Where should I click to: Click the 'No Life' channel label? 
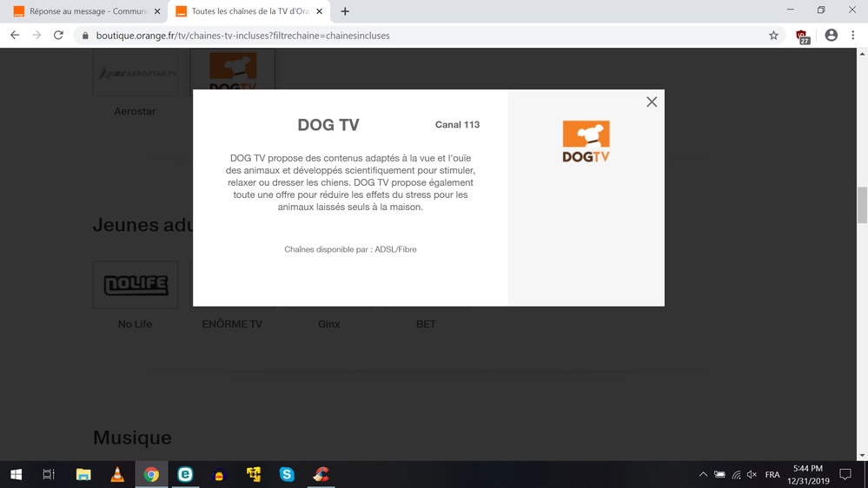tap(135, 324)
